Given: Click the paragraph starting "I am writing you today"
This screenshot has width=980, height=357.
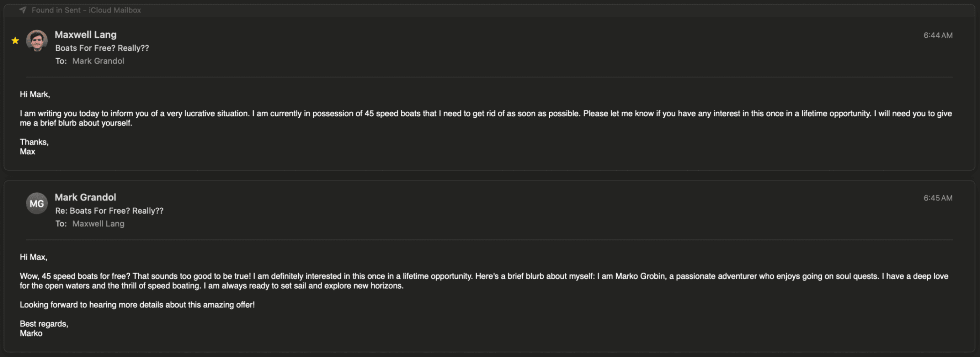Looking at the screenshot, I should 485,118.
